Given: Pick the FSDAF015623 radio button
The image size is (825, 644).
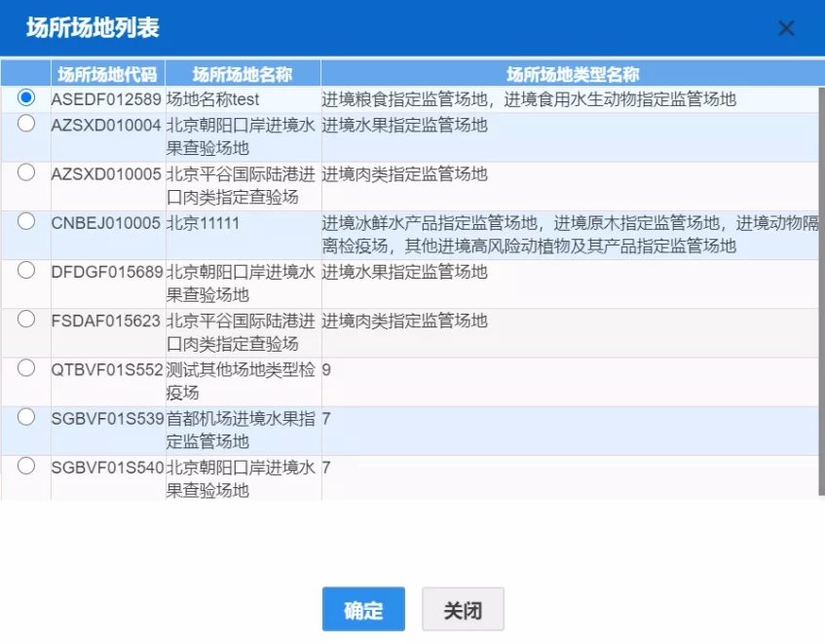Looking at the screenshot, I should click(25, 320).
